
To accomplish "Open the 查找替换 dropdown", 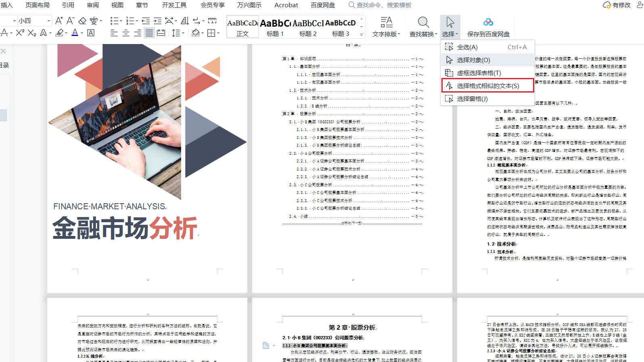I will click(x=423, y=27).
